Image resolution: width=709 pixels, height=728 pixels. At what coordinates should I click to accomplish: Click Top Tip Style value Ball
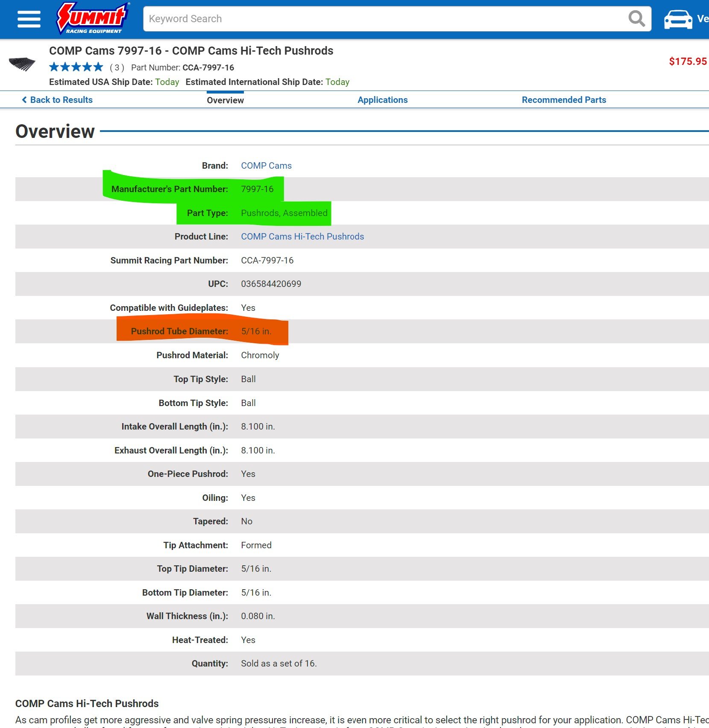click(x=248, y=379)
